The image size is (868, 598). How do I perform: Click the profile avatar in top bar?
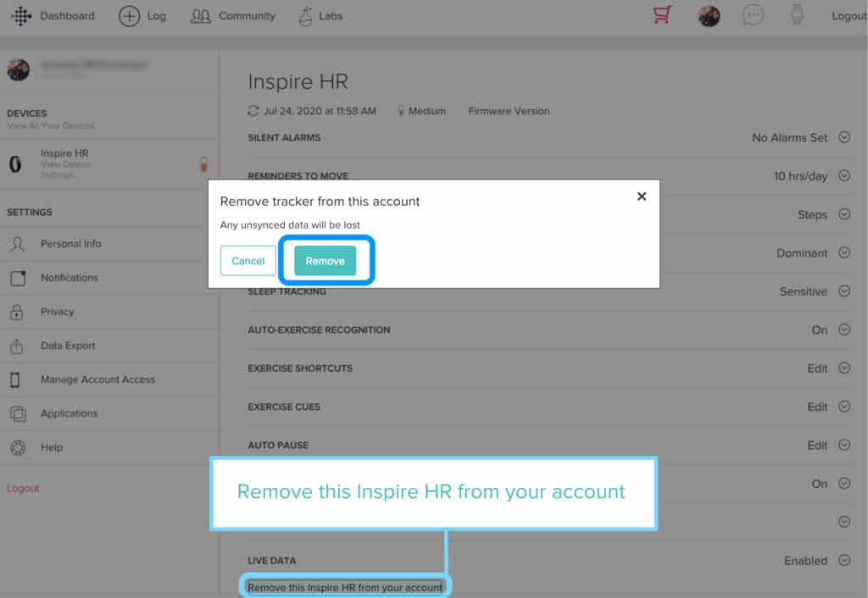(x=709, y=16)
